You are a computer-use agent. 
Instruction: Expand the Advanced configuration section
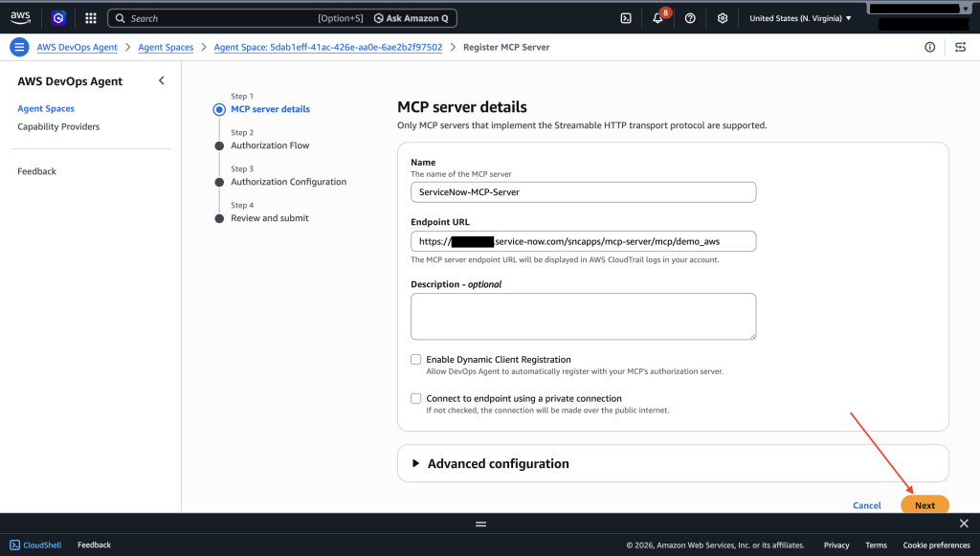pos(673,463)
